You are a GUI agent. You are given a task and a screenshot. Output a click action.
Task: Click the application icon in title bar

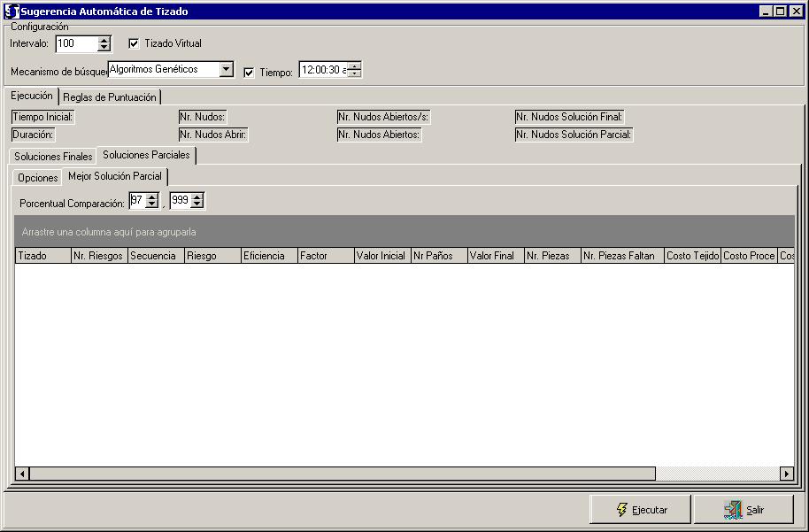pos(12,12)
